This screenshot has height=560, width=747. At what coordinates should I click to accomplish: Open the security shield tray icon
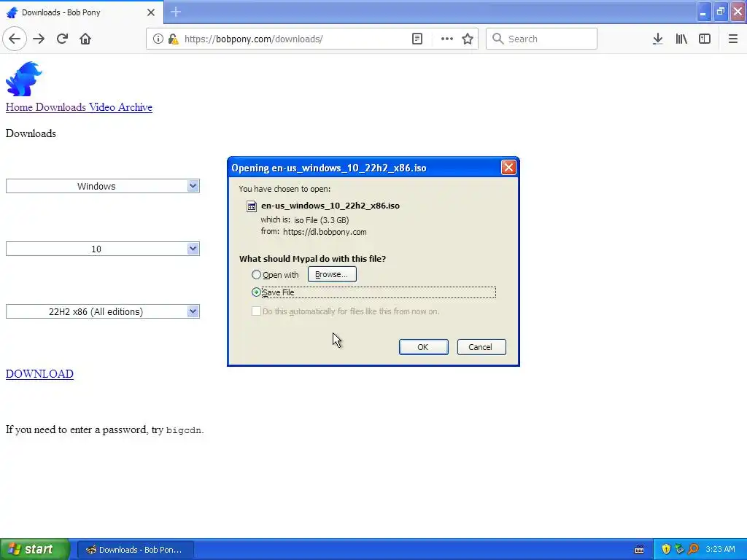[x=666, y=549]
